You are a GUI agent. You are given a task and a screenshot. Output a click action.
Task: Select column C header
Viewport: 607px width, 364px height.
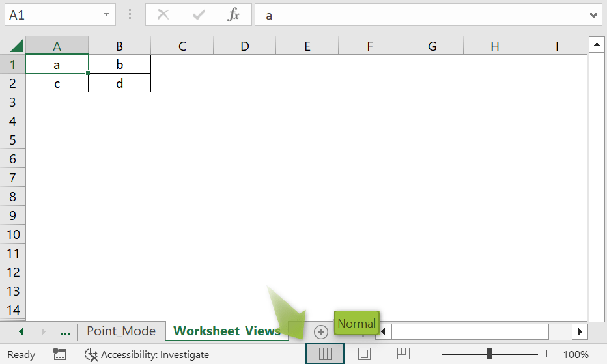pyautogui.click(x=182, y=46)
